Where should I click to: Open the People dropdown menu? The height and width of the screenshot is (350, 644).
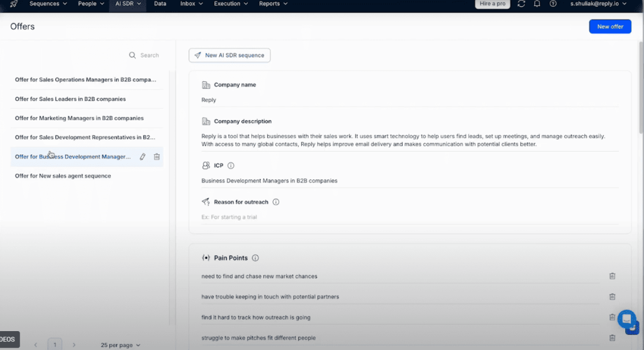tap(91, 4)
